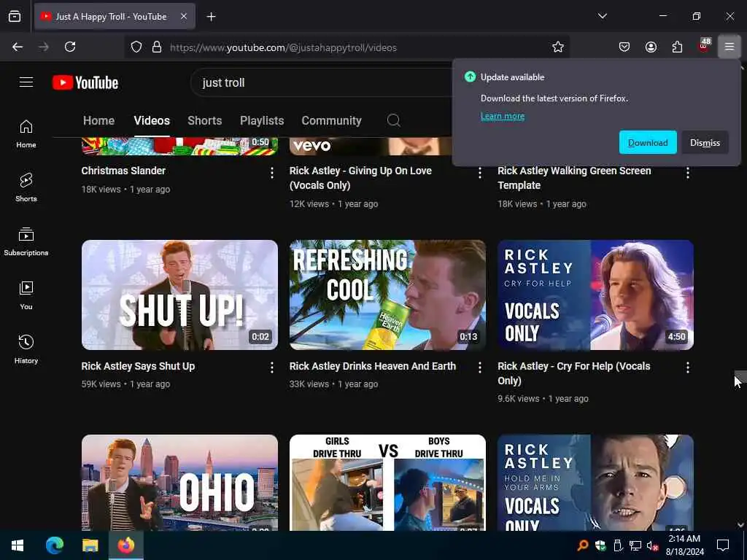
Task: Expand the list all tabs chevron
Action: click(x=602, y=16)
